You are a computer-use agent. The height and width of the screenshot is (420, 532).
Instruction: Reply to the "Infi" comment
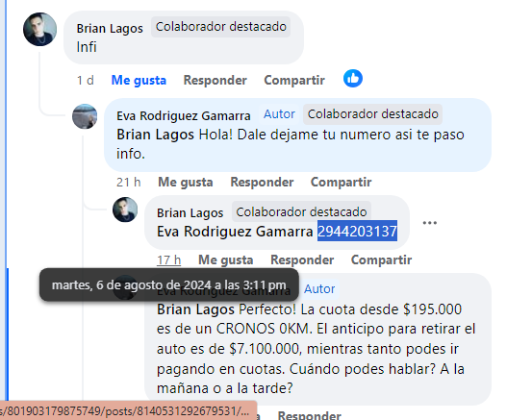pos(215,81)
